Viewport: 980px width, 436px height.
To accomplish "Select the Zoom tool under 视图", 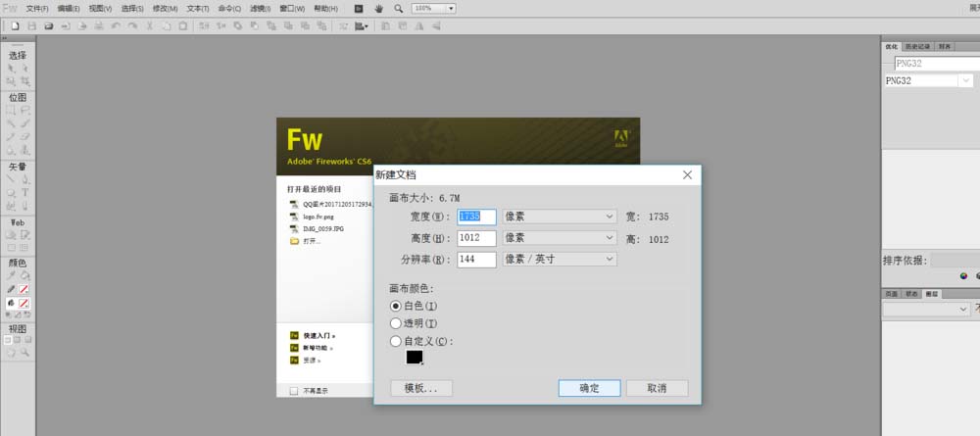I will (25, 353).
